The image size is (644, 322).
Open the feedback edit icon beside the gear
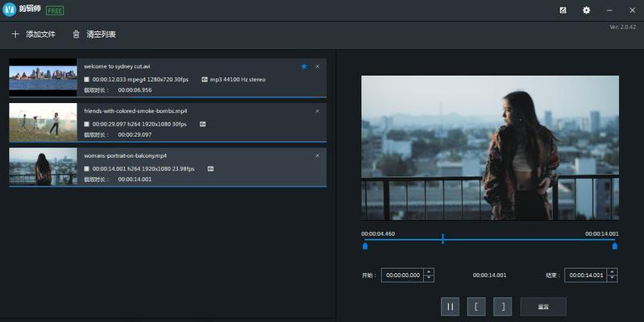(x=563, y=10)
